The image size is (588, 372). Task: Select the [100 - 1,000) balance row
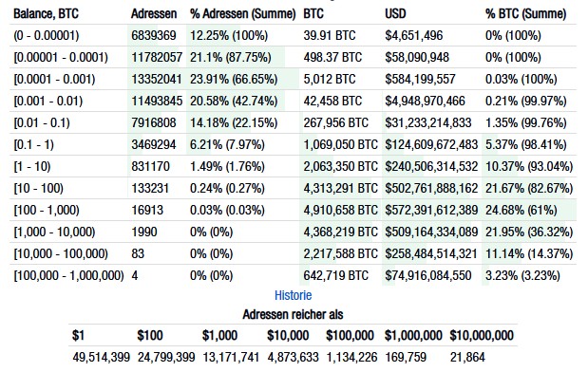(293, 210)
